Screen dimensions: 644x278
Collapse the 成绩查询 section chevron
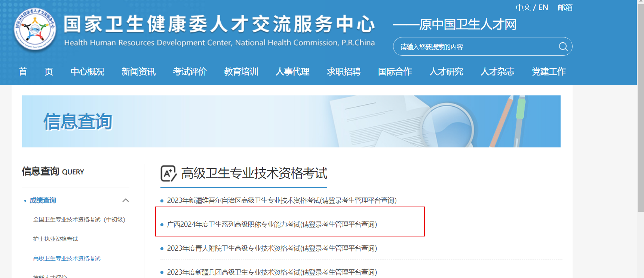[126, 201]
